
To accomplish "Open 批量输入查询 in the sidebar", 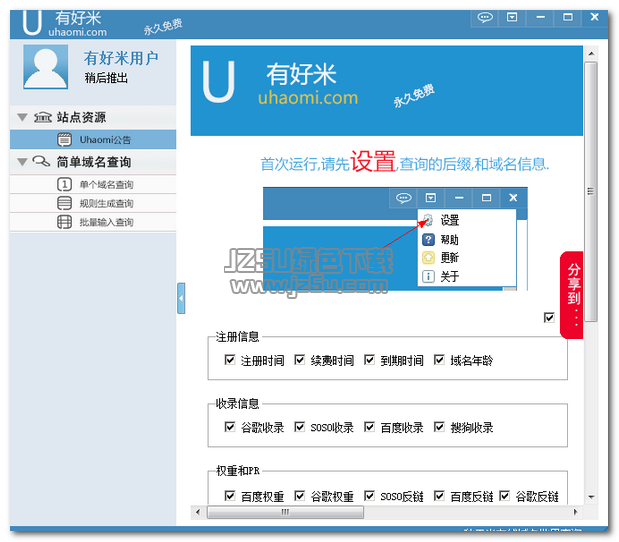I will coord(93,222).
